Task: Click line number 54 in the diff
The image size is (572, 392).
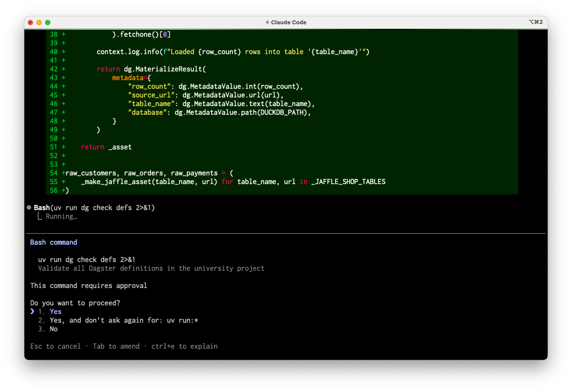Action: point(54,173)
